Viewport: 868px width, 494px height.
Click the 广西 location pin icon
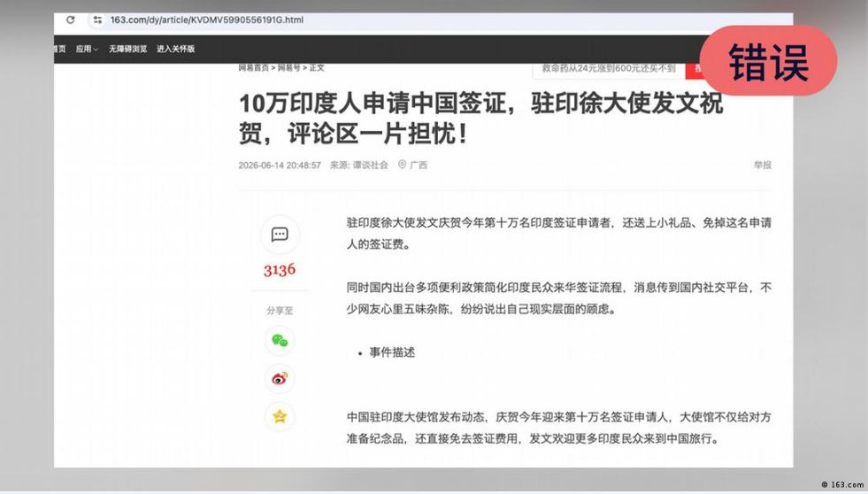[x=403, y=165]
